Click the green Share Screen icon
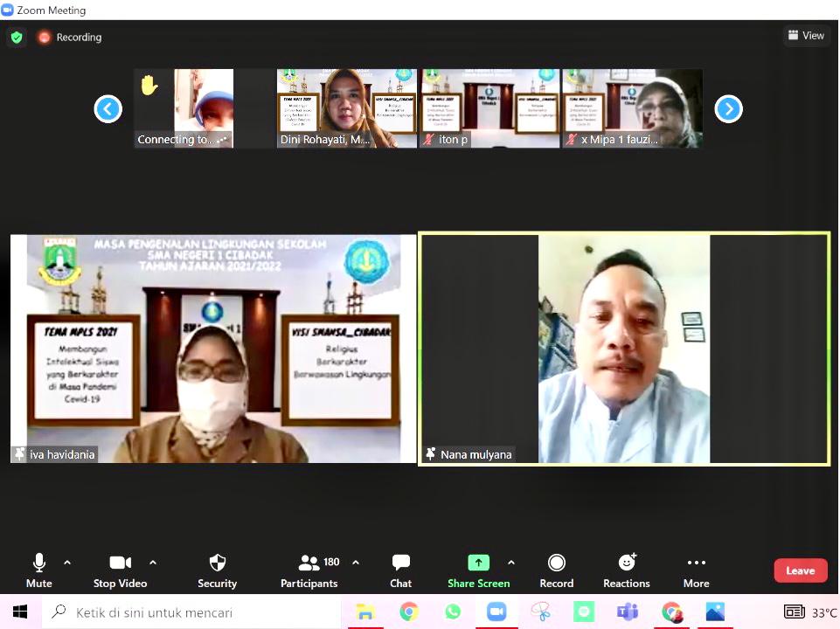Image resolution: width=840 pixels, height=629 pixels. click(x=478, y=563)
